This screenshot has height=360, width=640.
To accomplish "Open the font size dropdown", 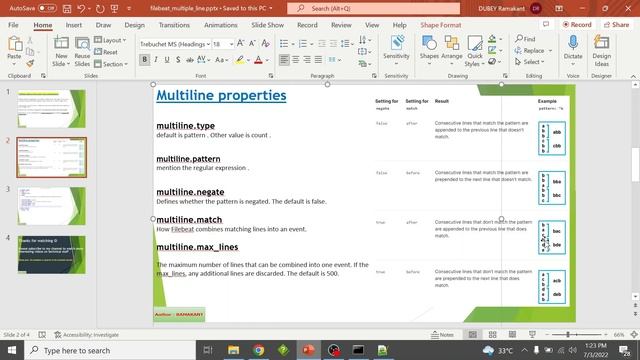I will [231, 44].
